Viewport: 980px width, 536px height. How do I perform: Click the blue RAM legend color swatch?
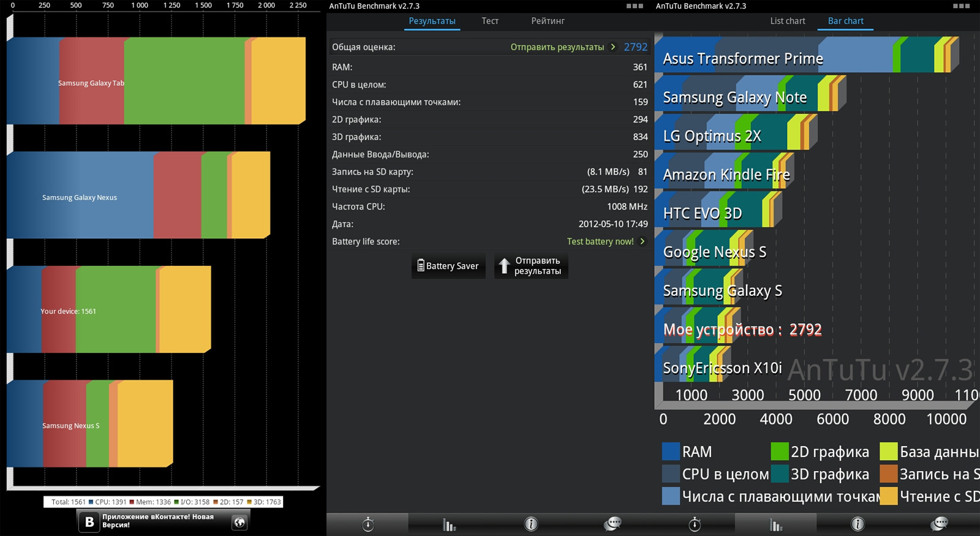coord(671,451)
